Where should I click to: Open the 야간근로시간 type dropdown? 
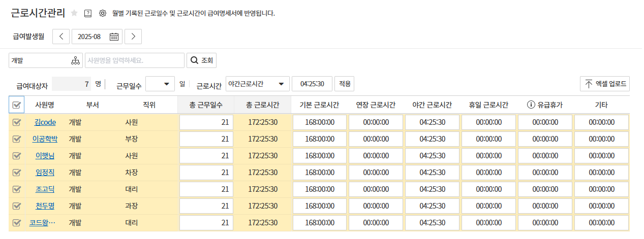point(257,84)
